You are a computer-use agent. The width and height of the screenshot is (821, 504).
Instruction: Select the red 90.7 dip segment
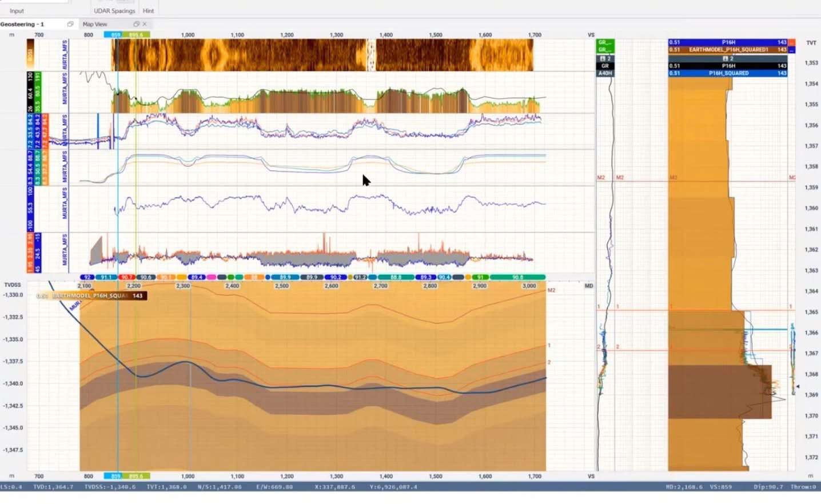[x=126, y=277]
